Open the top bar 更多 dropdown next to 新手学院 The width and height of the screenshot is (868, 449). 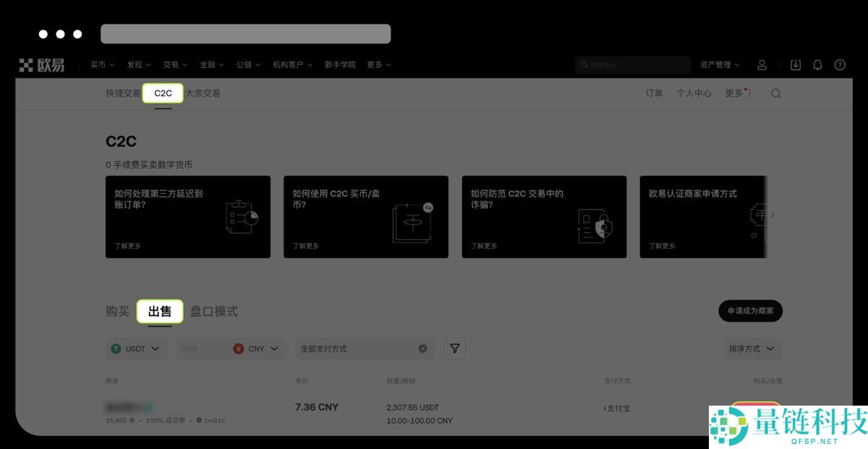[378, 65]
